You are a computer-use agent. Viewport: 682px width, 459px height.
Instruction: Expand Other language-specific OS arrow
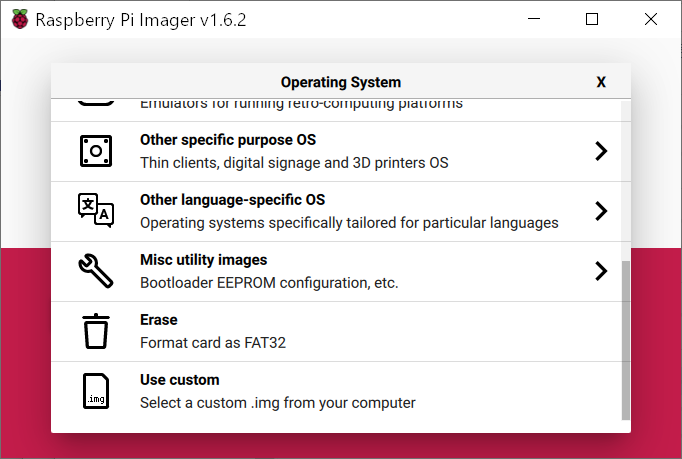click(600, 211)
